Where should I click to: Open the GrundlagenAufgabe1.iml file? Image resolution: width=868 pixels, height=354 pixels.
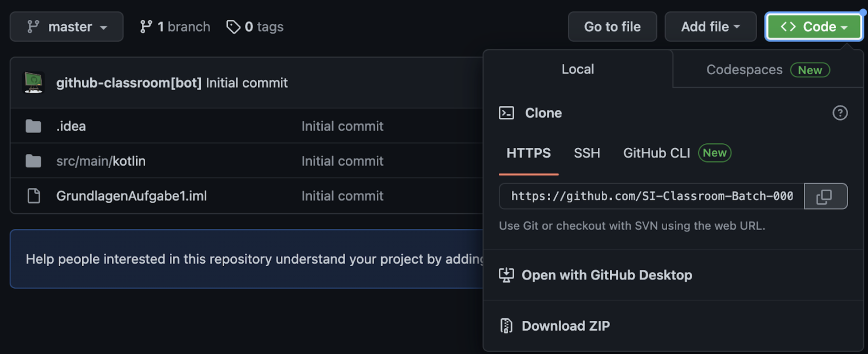[x=131, y=196]
